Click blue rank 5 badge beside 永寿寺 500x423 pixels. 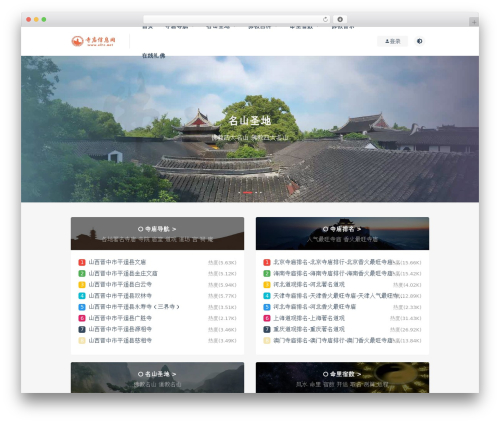coord(82,307)
